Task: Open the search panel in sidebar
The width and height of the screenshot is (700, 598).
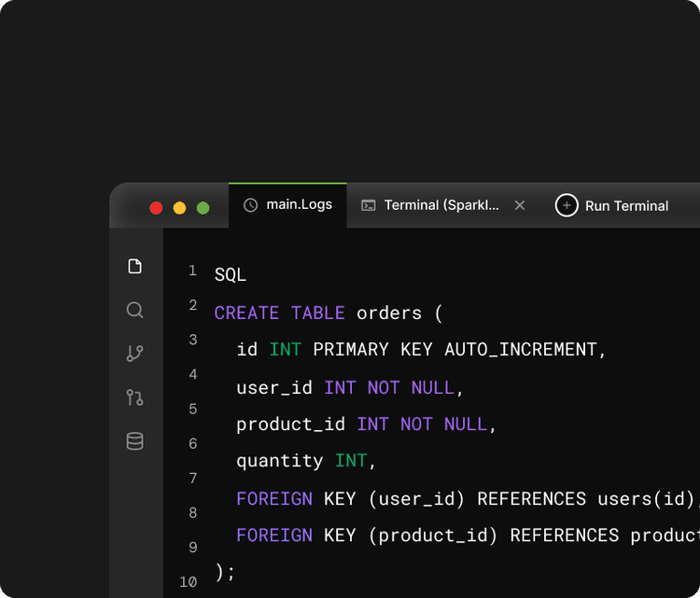Action: tap(134, 311)
